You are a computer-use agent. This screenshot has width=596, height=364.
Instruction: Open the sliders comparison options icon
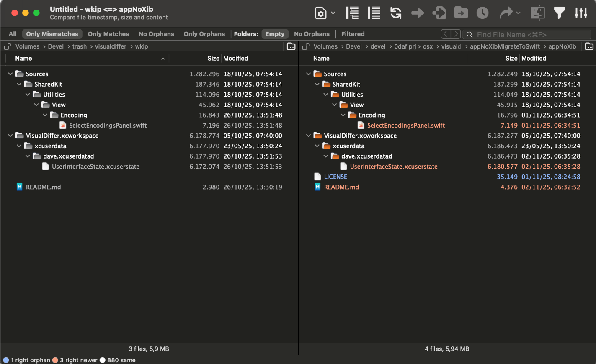581,13
